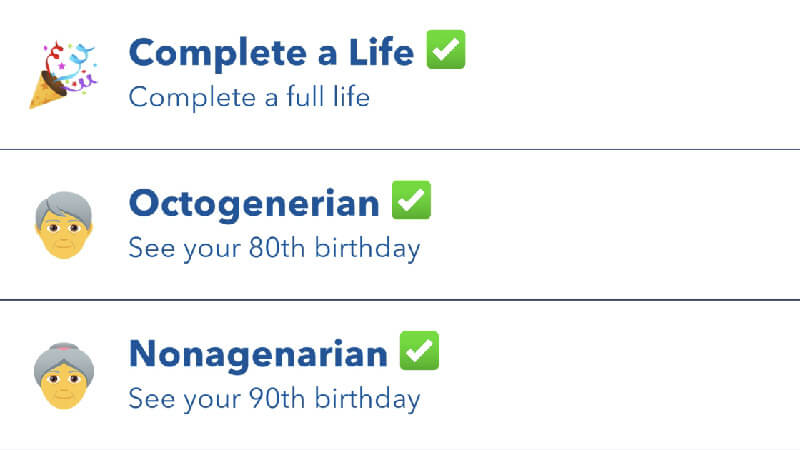Select the Complete a Life title
800x450 pixels.
[x=271, y=53]
